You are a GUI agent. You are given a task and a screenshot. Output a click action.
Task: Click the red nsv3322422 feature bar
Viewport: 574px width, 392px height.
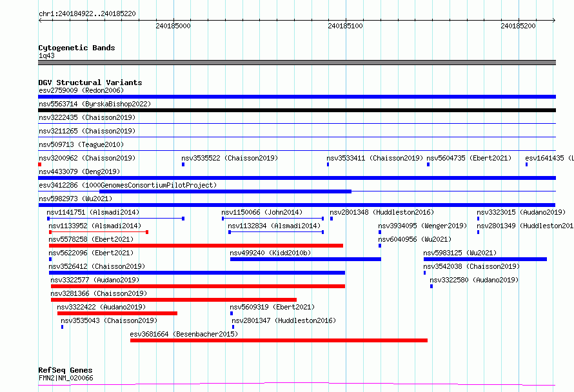pos(117,313)
